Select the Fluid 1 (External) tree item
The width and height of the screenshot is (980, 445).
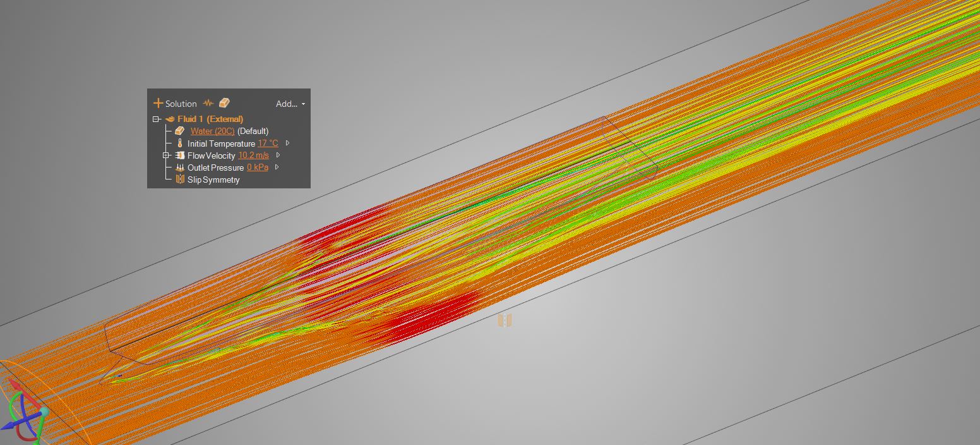point(210,119)
